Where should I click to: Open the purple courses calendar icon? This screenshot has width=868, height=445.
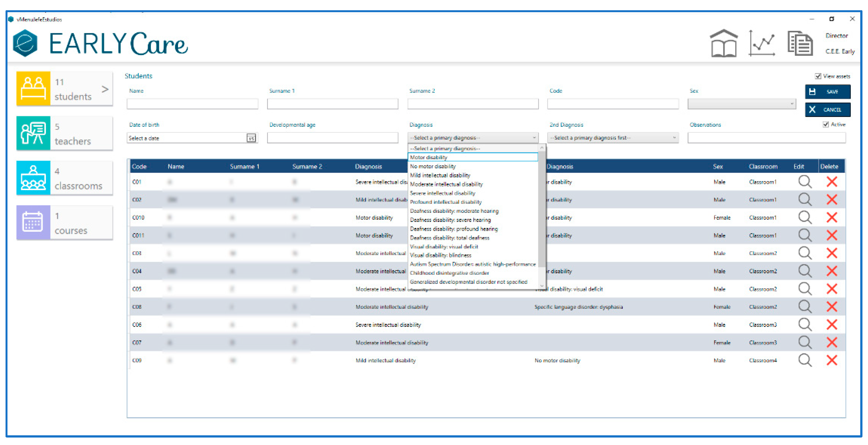click(33, 222)
